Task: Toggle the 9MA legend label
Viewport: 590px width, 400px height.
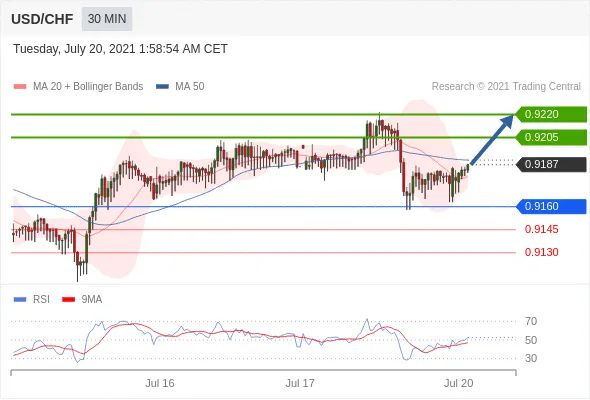Action: pyautogui.click(x=92, y=300)
